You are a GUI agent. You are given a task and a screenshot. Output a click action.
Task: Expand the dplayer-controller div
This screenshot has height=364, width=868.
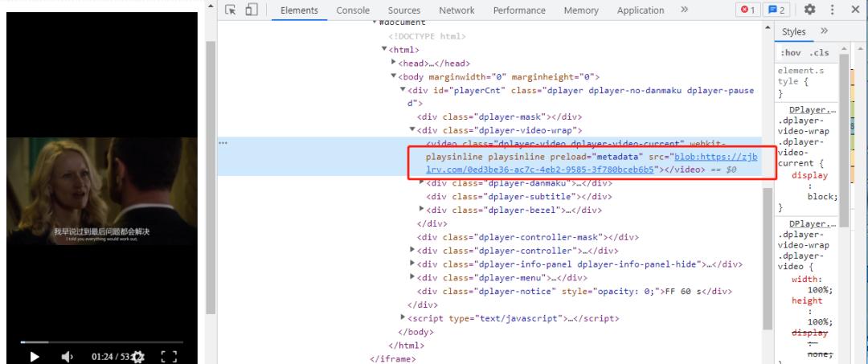413,250
